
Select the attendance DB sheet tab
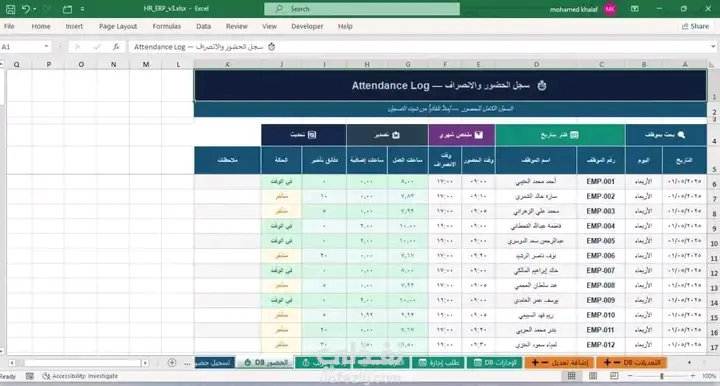266,363
